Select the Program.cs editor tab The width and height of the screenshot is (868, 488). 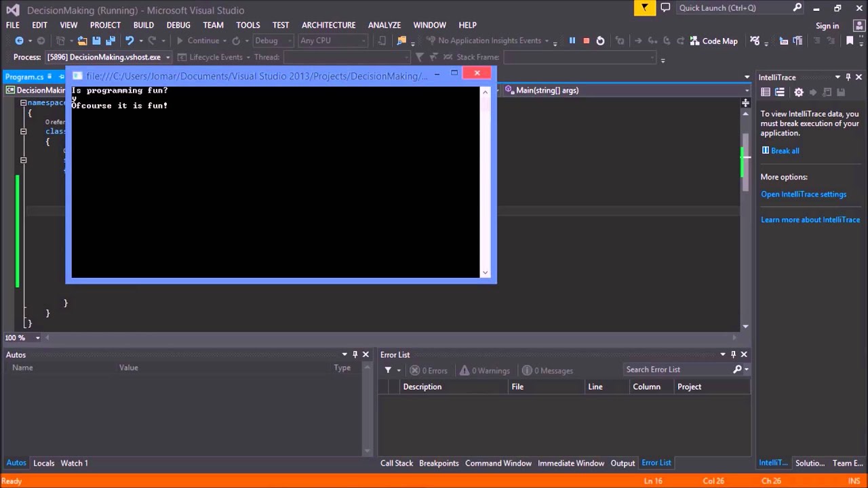point(24,77)
